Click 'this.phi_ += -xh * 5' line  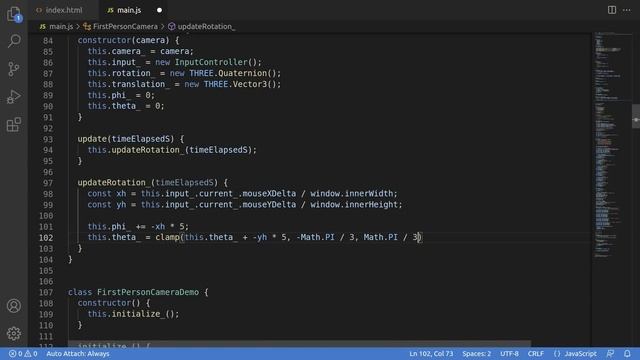pos(138,227)
